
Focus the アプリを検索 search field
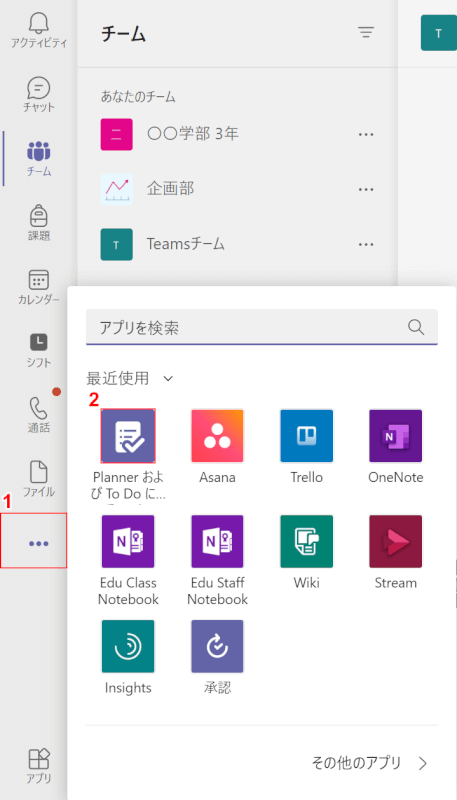[262, 328]
